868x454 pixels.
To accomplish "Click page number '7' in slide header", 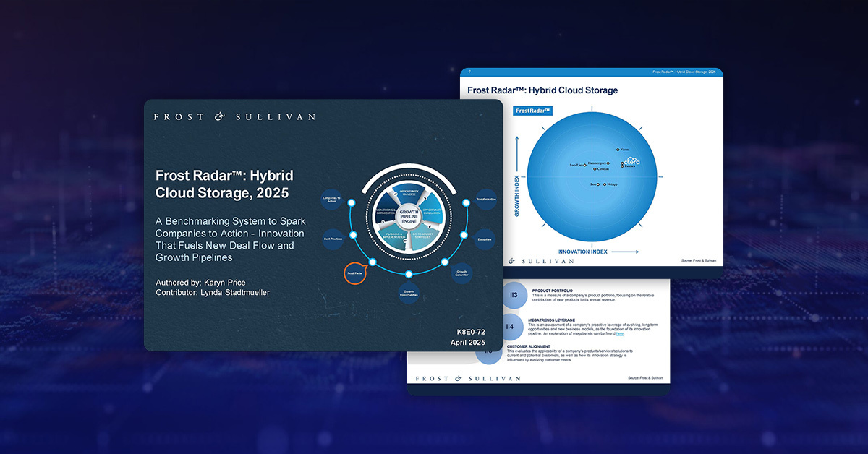I will [x=469, y=72].
